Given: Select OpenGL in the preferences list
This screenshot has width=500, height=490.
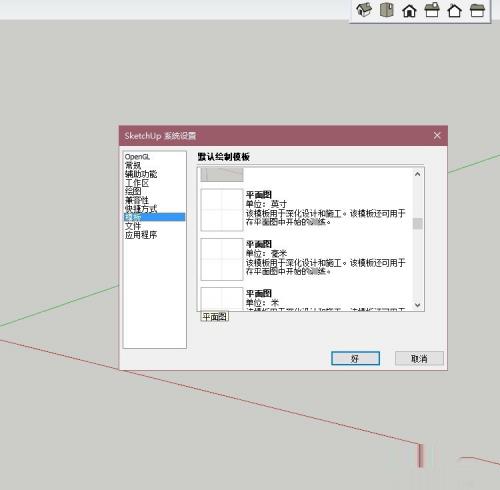Looking at the screenshot, I should 137,157.
